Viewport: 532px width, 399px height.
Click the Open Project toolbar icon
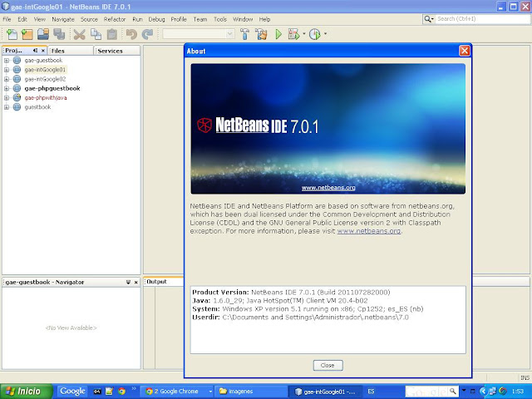click(43, 34)
